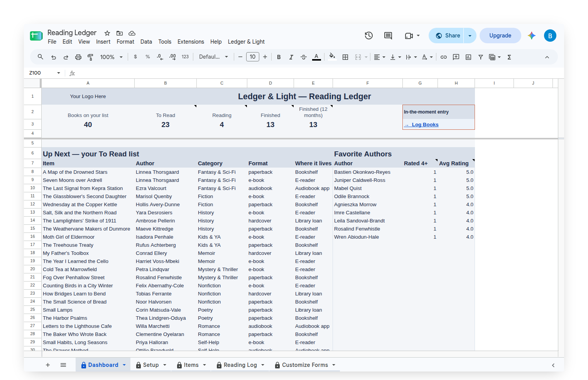Image resolution: width=588 pixels, height=380 pixels.
Task: Toggle italic formatting
Action: click(x=291, y=57)
